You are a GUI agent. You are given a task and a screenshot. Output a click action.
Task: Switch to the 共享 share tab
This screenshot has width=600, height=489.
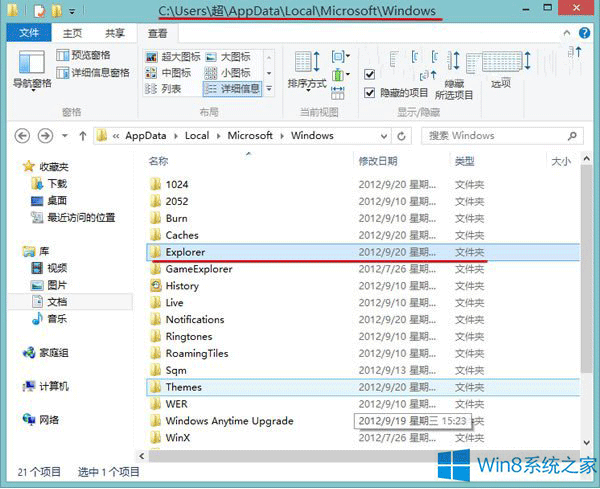pos(115,34)
